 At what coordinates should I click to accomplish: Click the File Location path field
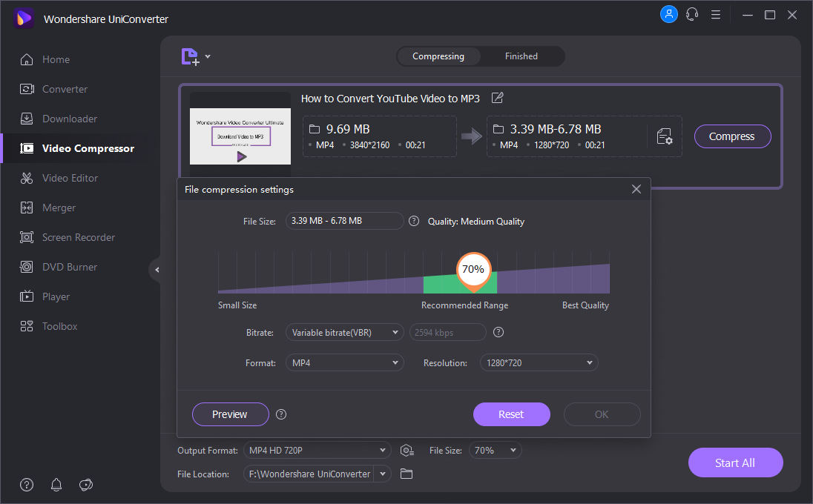pyautogui.click(x=309, y=474)
